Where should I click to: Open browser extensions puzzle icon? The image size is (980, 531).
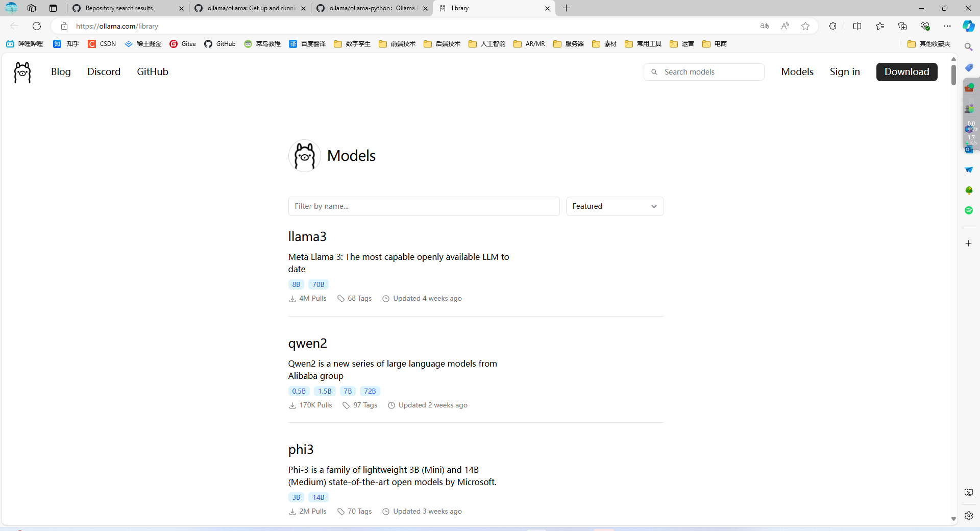(x=832, y=26)
